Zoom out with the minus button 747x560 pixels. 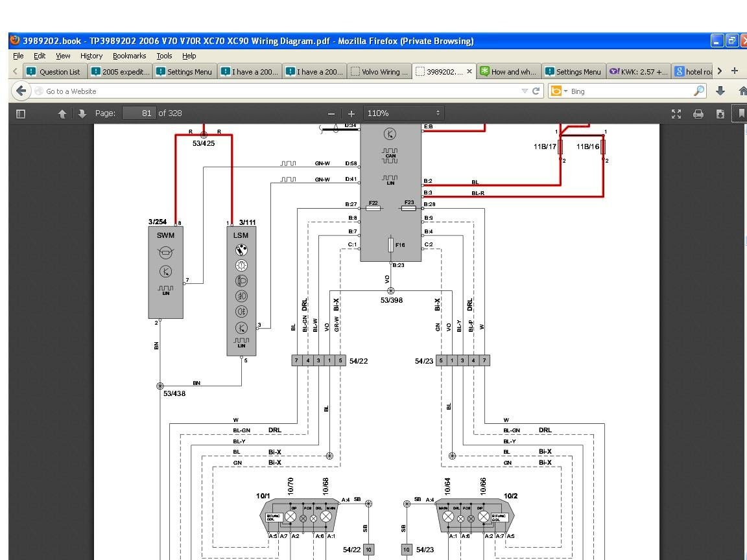point(331,114)
